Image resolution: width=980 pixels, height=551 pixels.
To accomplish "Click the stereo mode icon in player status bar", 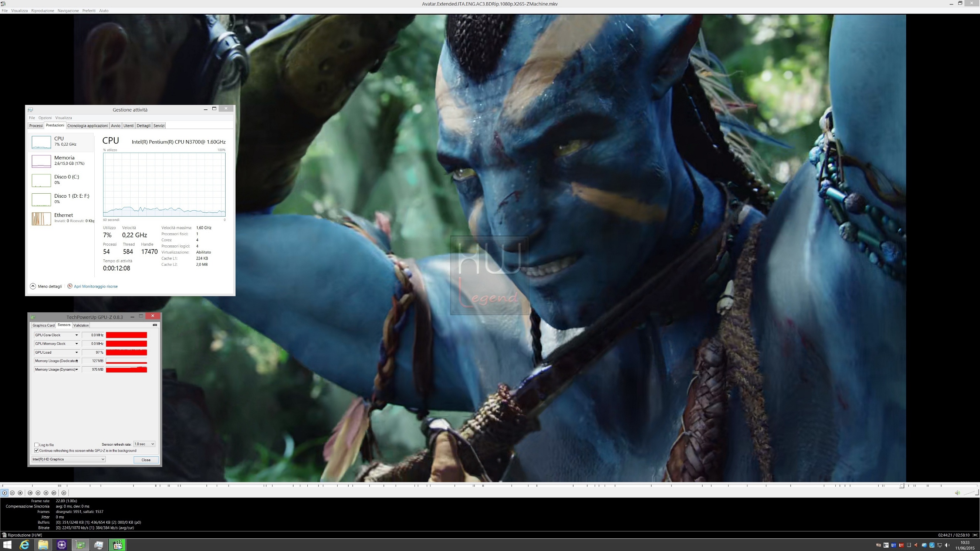I will [975, 535].
